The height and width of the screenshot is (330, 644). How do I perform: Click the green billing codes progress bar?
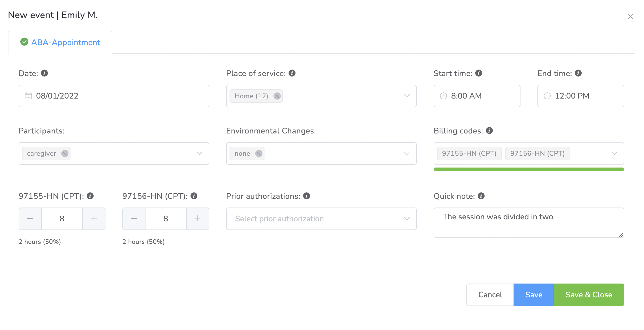529,169
